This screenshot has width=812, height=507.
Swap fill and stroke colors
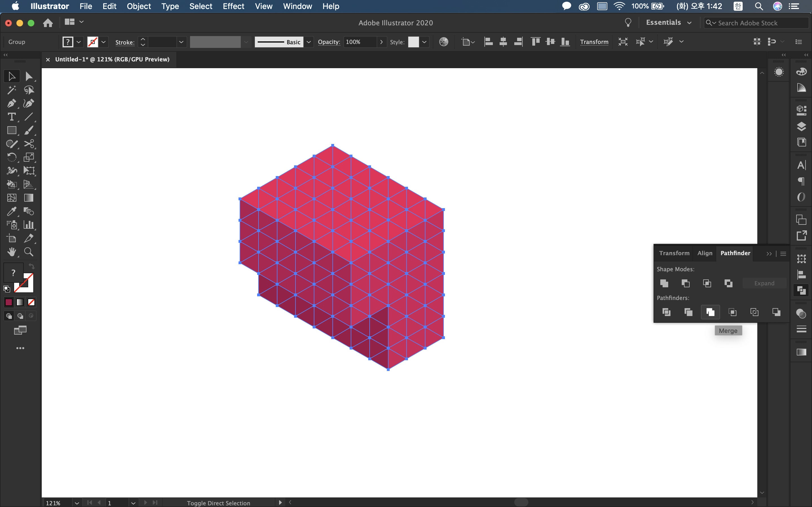coord(32,266)
